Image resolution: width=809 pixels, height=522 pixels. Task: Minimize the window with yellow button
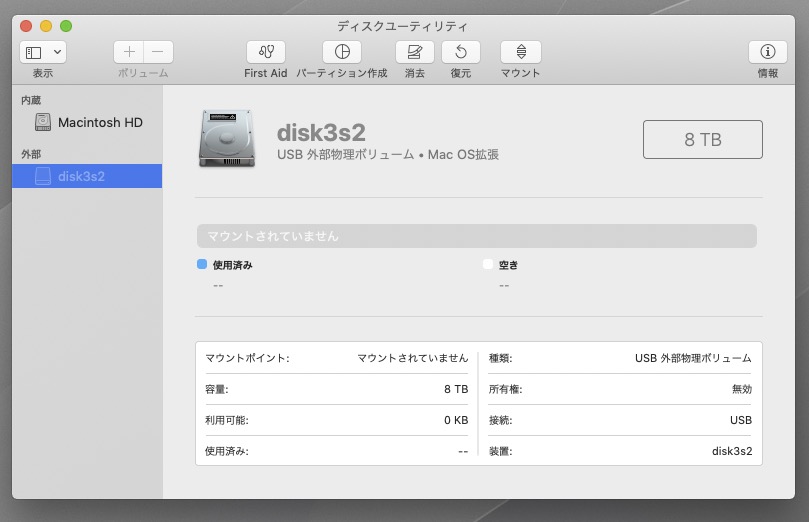click(46, 26)
